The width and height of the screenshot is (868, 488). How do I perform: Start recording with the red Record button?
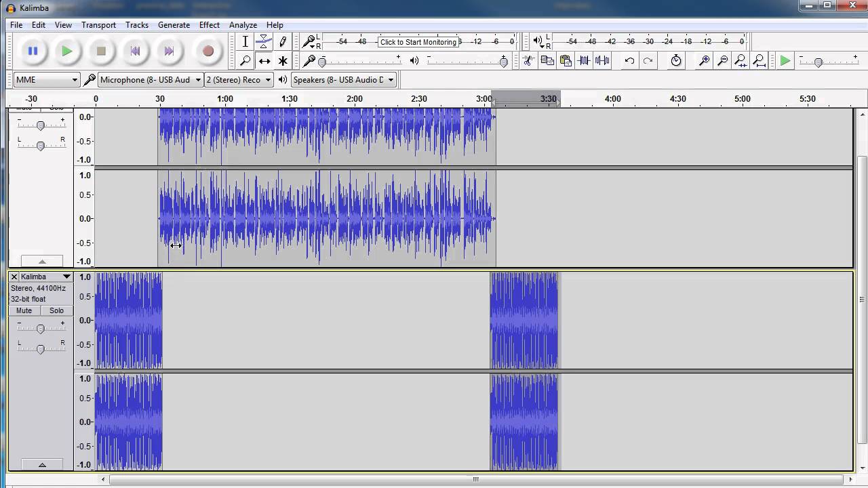[x=208, y=51]
